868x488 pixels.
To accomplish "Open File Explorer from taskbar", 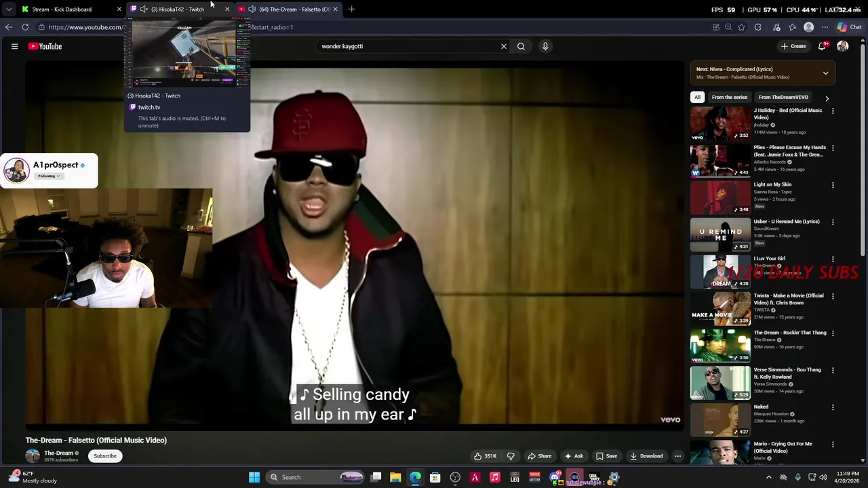I will click(x=395, y=477).
